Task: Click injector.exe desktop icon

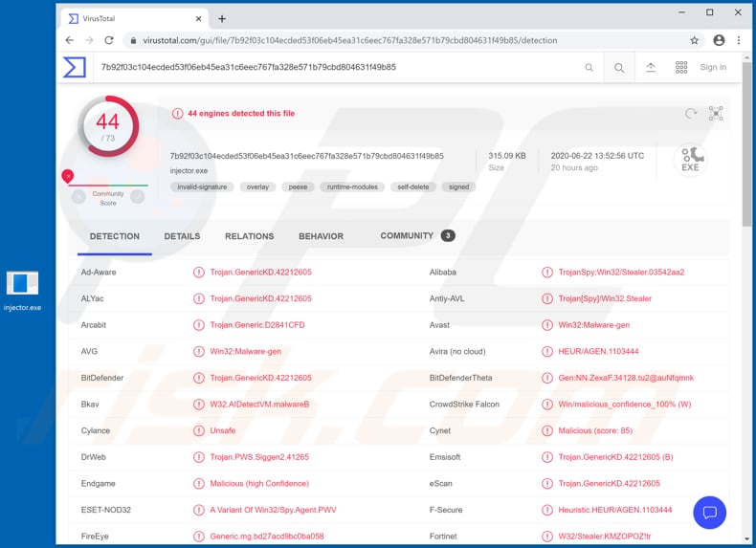Action: pyautogui.click(x=22, y=291)
